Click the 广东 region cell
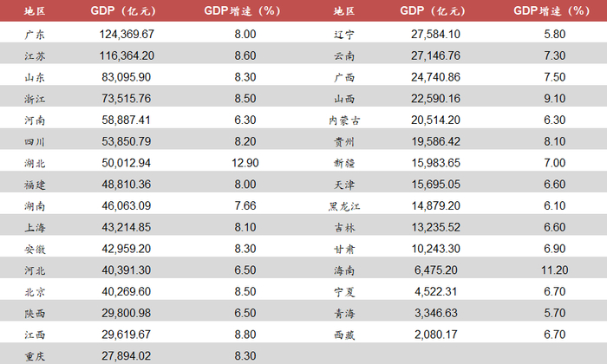 pos(35,33)
